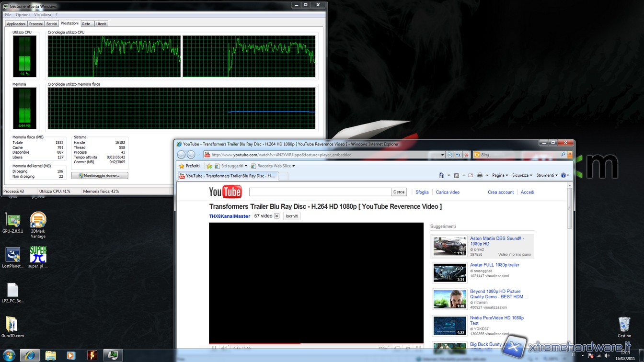Open the address bar URL history dropdown
This screenshot has height=362, width=644.
pyautogui.click(x=442, y=155)
